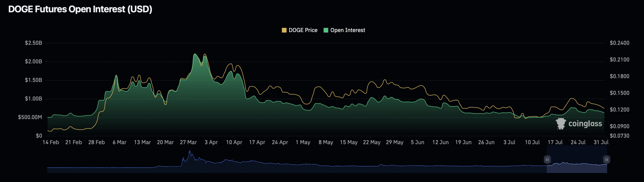This screenshot has width=644, height=182.
Task: Toggle the Open Interest legend series
Action: [344, 30]
